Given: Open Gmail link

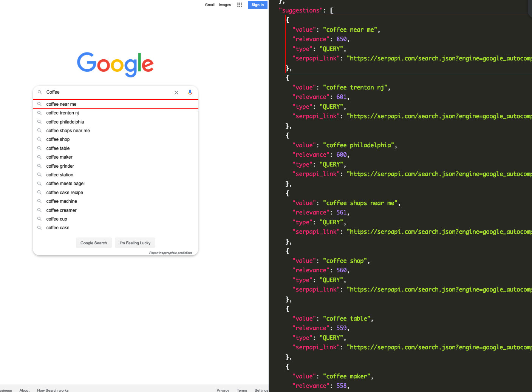Looking at the screenshot, I should coord(210,5).
